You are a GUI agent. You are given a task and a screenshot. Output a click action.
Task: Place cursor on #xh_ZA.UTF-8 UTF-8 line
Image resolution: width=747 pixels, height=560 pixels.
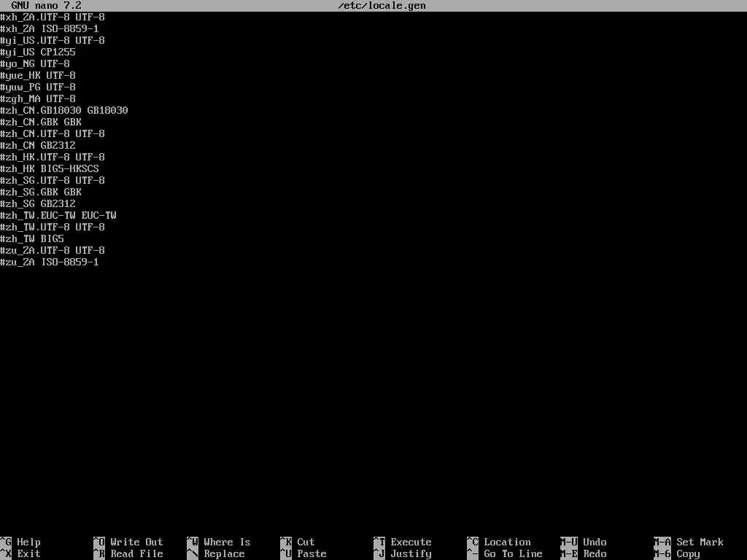tap(53, 17)
